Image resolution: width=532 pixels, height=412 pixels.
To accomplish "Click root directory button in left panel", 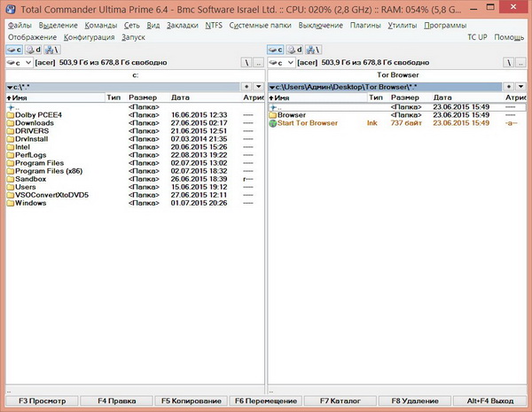I will point(246,63).
